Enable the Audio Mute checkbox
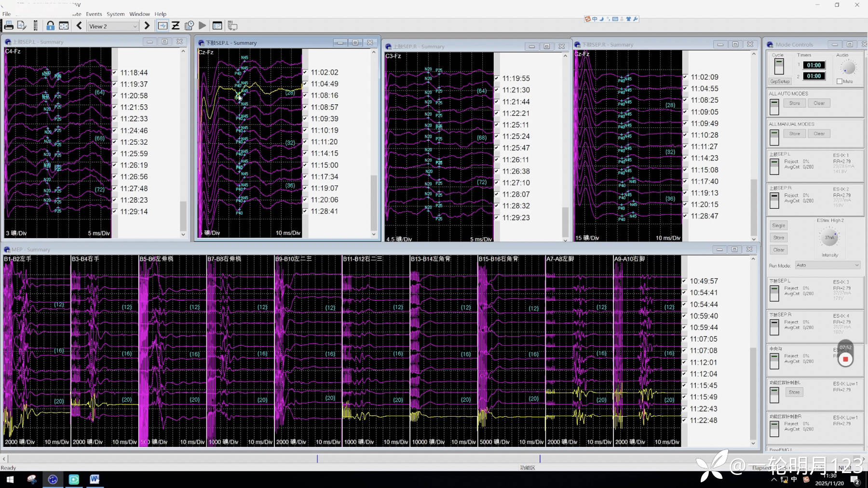This screenshot has width=868, height=488. coord(840,81)
